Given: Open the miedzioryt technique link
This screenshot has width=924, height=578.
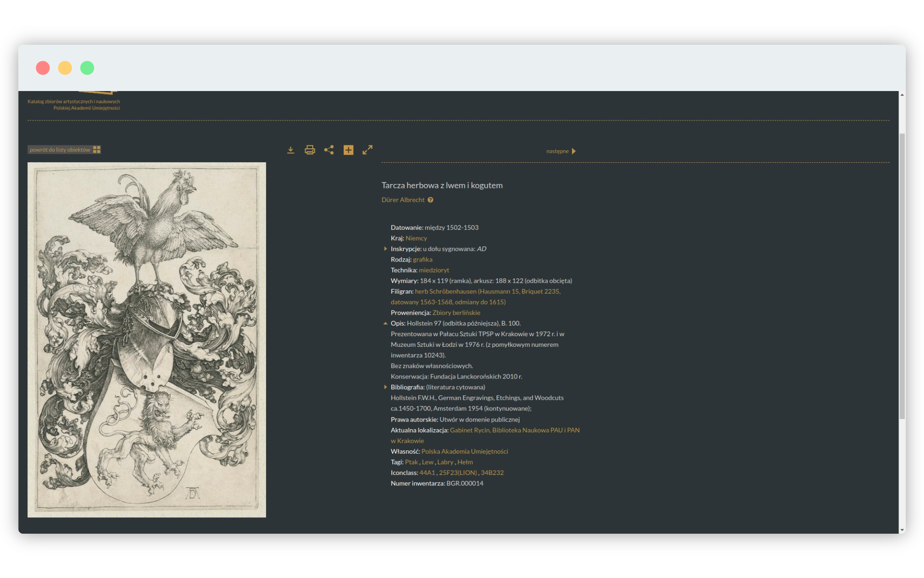Looking at the screenshot, I should pyautogui.click(x=434, y=270).
